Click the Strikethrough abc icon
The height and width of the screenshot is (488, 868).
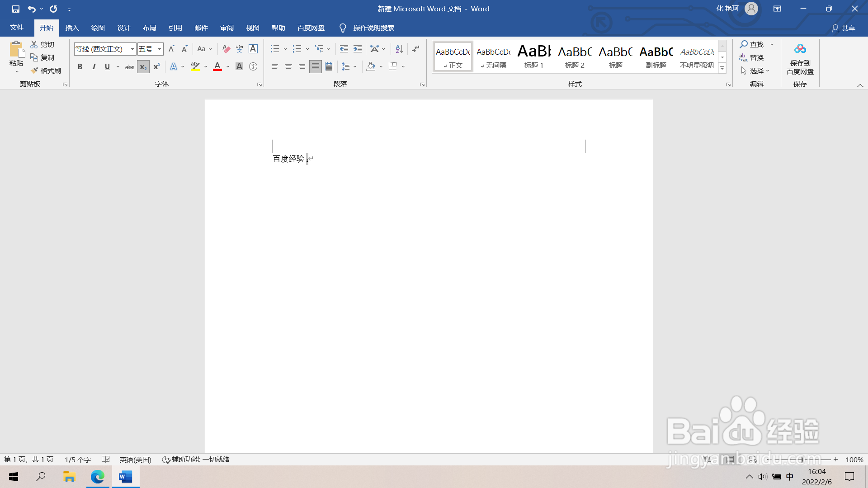(x=129, y=67)
